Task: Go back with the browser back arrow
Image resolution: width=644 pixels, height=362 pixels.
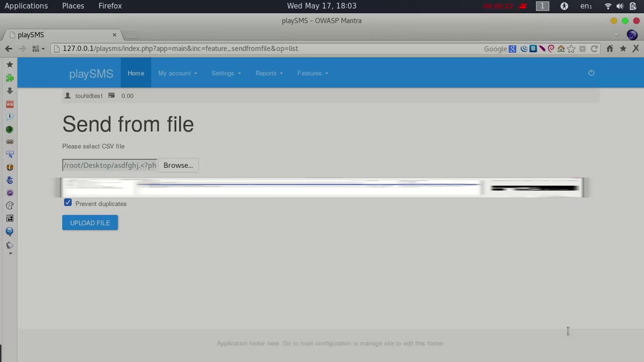Action: pos(9,49)
